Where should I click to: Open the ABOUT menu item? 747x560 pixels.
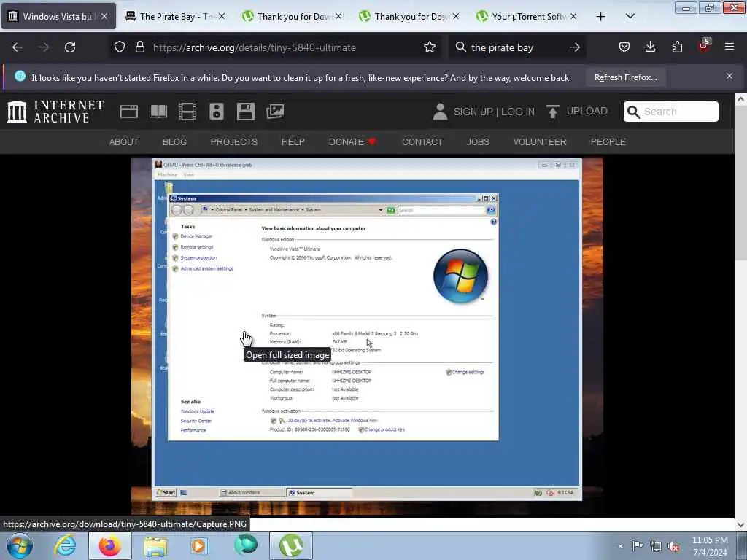pyautogui.click(x=124, y=142)
